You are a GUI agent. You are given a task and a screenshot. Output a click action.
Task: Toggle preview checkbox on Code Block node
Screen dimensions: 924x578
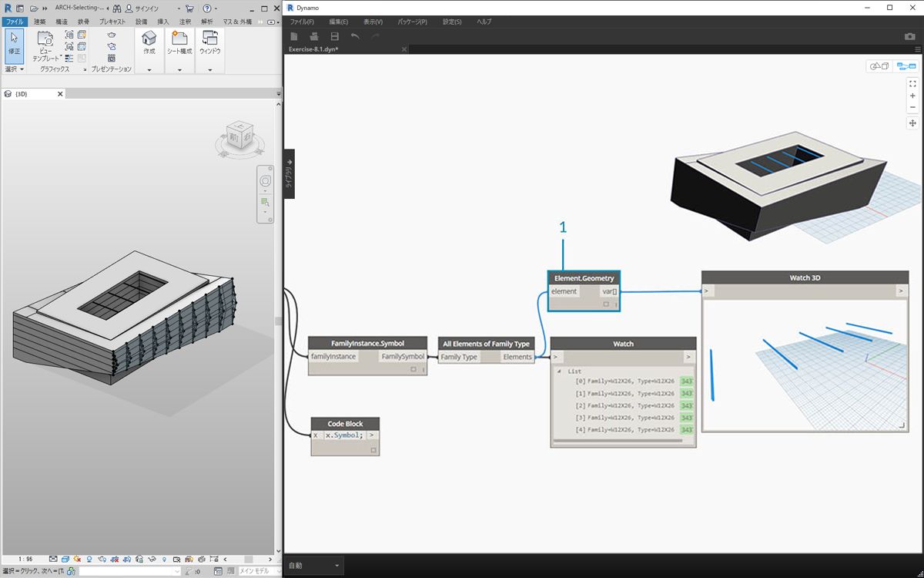373,449
